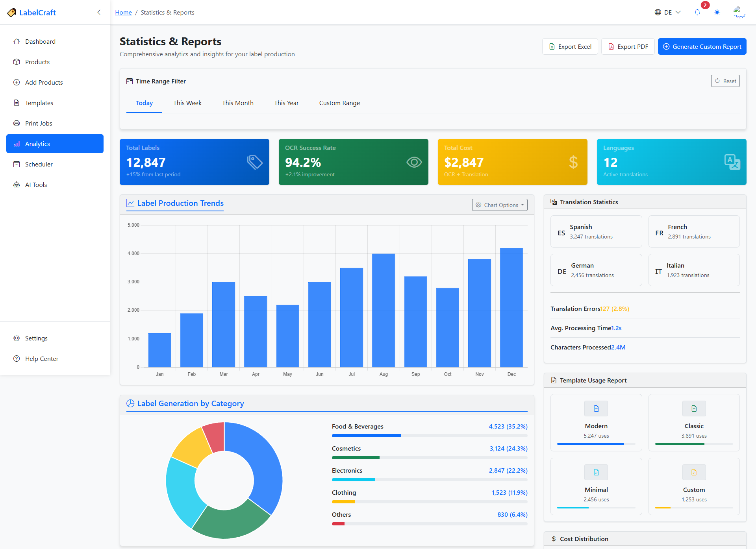View Print Jobs
This screenshot has width=756, height=549.
pyautogui.click(x=38, y=123)
